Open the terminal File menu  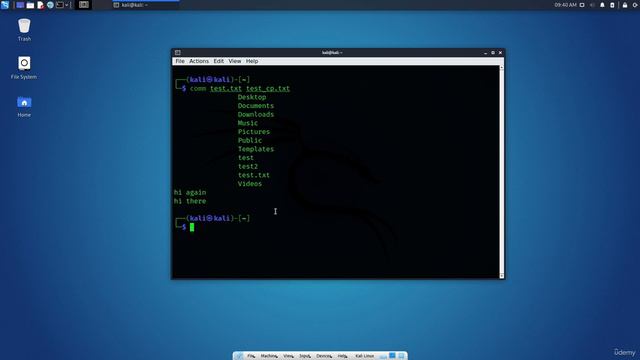(x=180, y=61)
